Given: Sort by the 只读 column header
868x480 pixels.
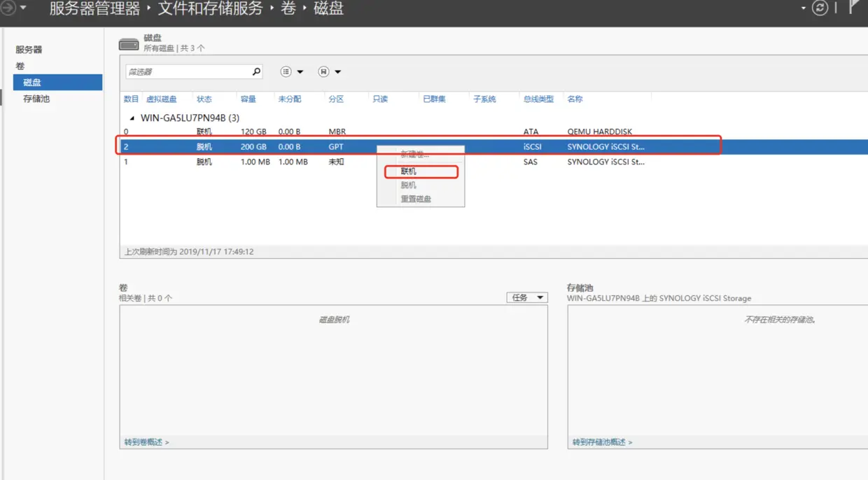Looking at the screenshot, I should click(380, 99).
